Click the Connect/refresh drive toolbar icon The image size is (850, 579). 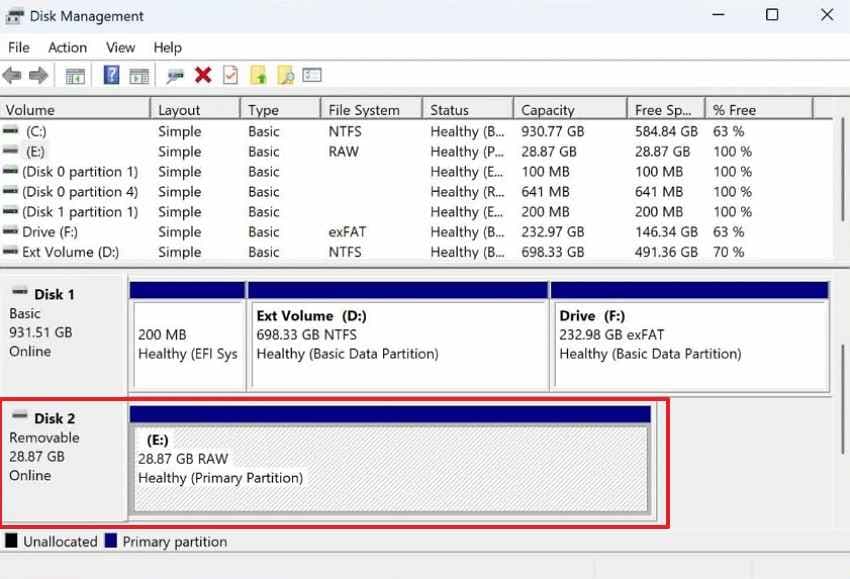175,76
